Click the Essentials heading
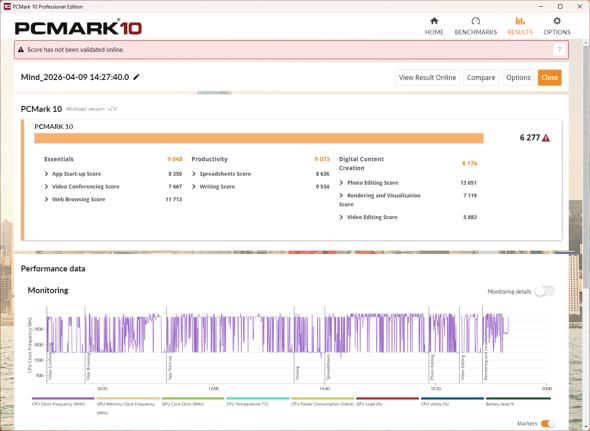Screen dimensions: 590x431 (x=59, y=159)
